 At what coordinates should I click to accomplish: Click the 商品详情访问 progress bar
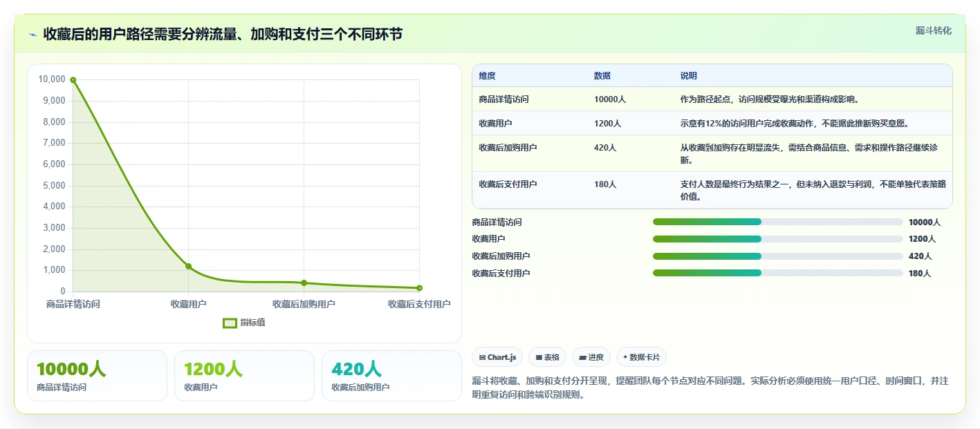click(x=778, y=222)
